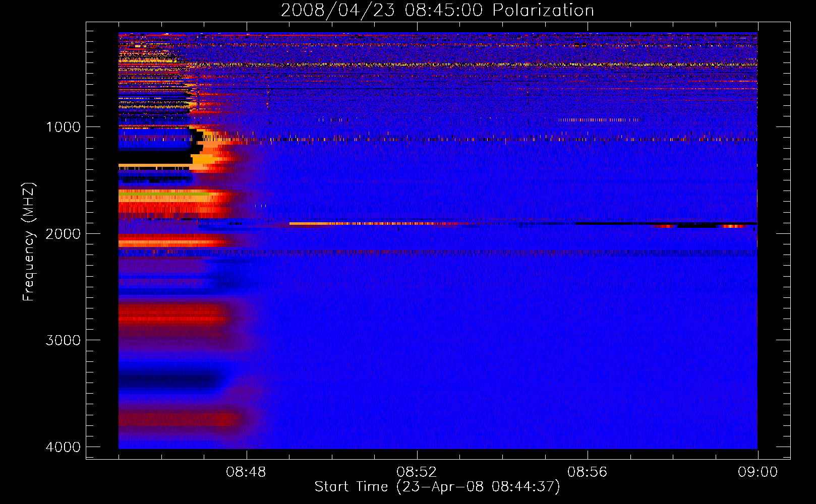Click the 'Start Time (23-Apr-08 08:44:37)' label
Viewport: 816px width, 504px height.
(437, 487)
